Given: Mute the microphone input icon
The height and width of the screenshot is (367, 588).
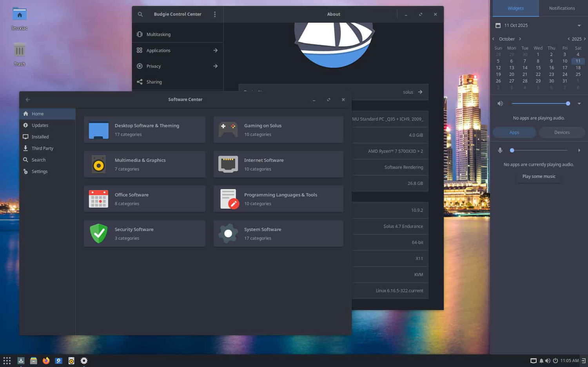Looking at the screenshot, I should 500,150.
